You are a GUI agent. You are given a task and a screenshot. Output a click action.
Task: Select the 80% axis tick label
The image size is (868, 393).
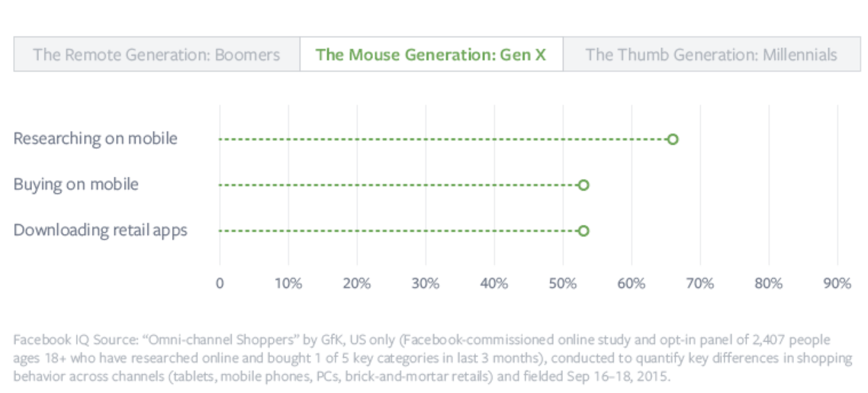769,283
